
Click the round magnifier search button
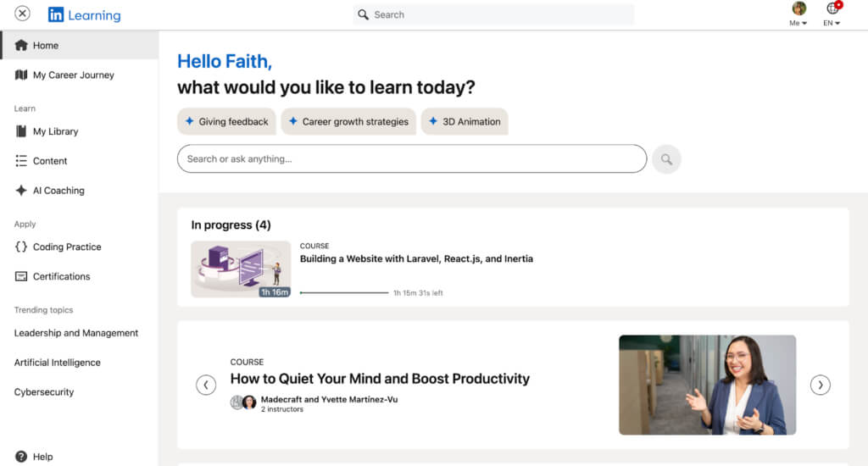tap(666, 159)
